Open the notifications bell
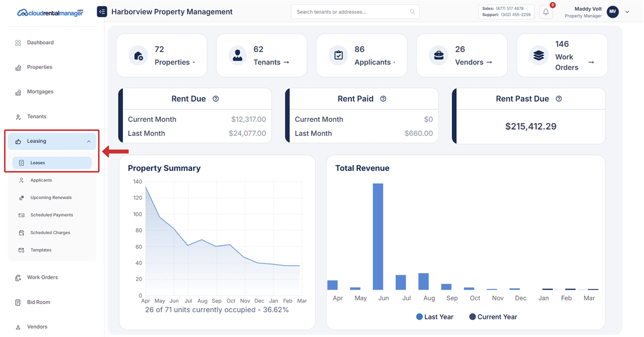The image size is (644, 337). 546,12
